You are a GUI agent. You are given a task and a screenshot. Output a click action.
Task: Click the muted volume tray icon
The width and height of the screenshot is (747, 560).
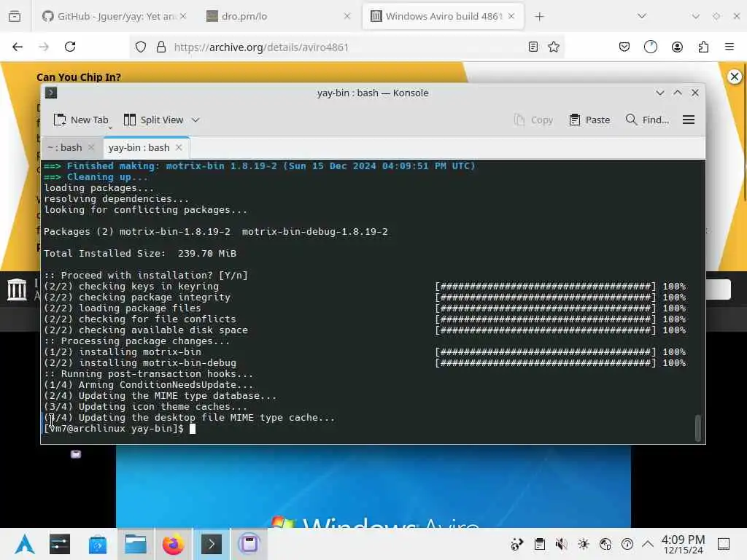561,544
